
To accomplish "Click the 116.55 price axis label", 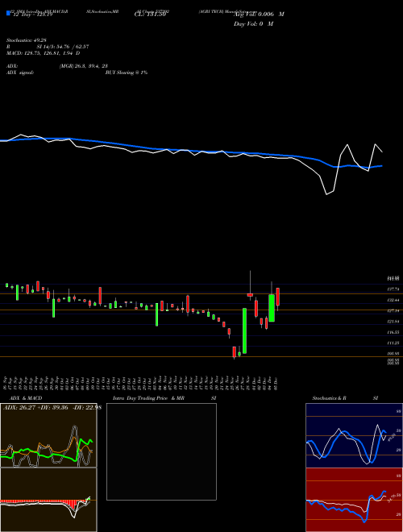I will click(x=393, y=332).
